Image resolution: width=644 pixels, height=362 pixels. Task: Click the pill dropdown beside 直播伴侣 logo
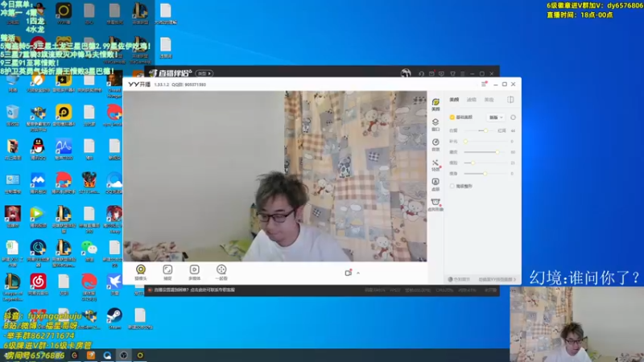pyautogui.click(x=204, y=73)
